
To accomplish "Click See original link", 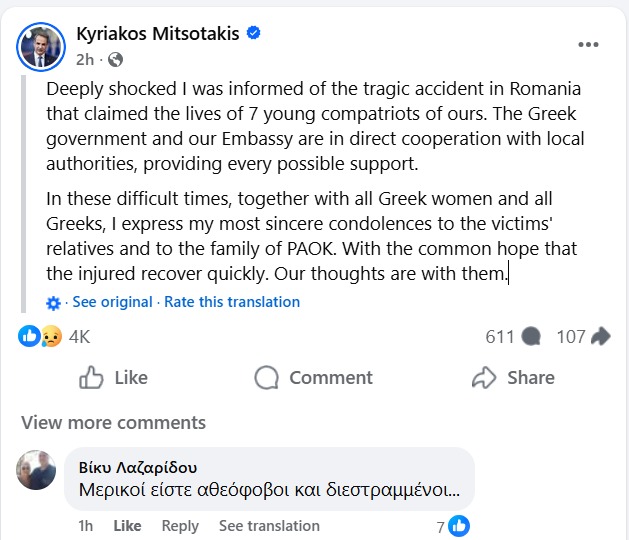I will pyautogui.click(x=112, y=302).
